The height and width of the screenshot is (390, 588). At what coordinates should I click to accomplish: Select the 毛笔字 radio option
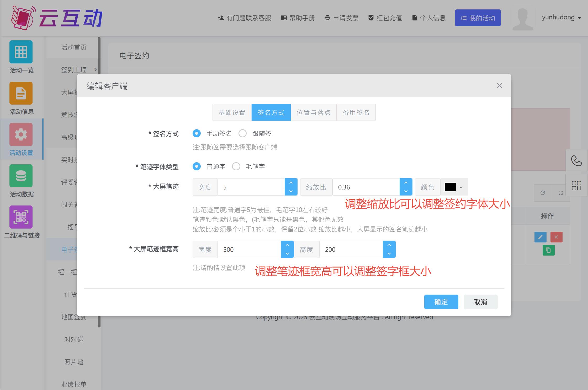point(236,166)
